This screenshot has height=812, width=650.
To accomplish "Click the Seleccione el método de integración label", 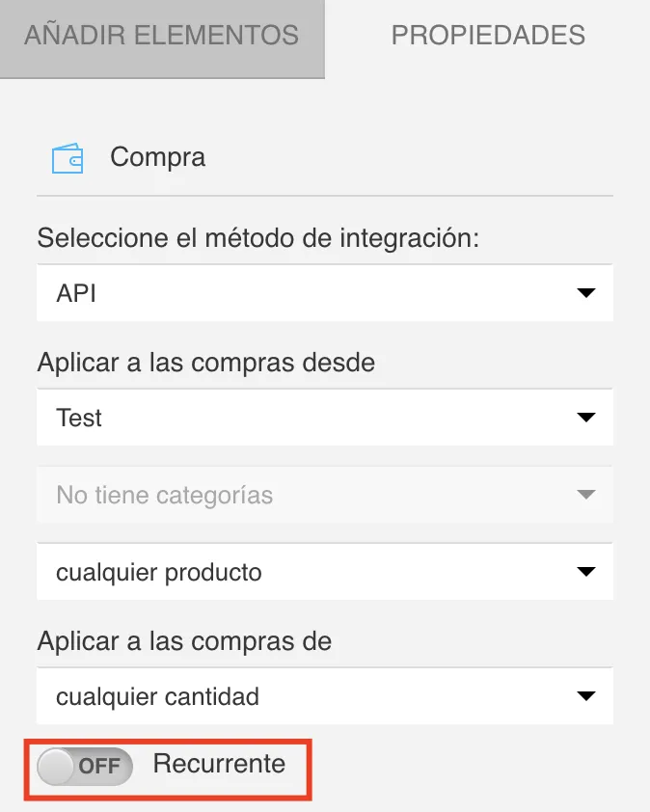I will (x=257, y=239).
